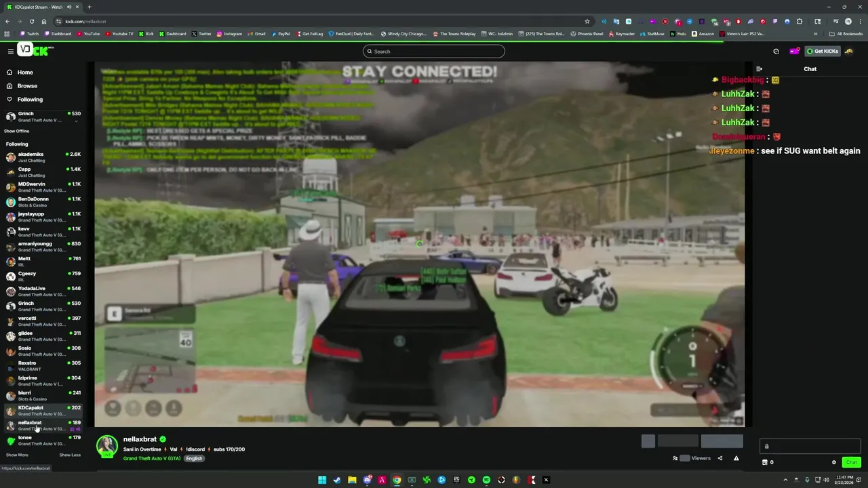Open a new browser tab
The width and height of the screenshot is (868, 488).
click(89, 7)
